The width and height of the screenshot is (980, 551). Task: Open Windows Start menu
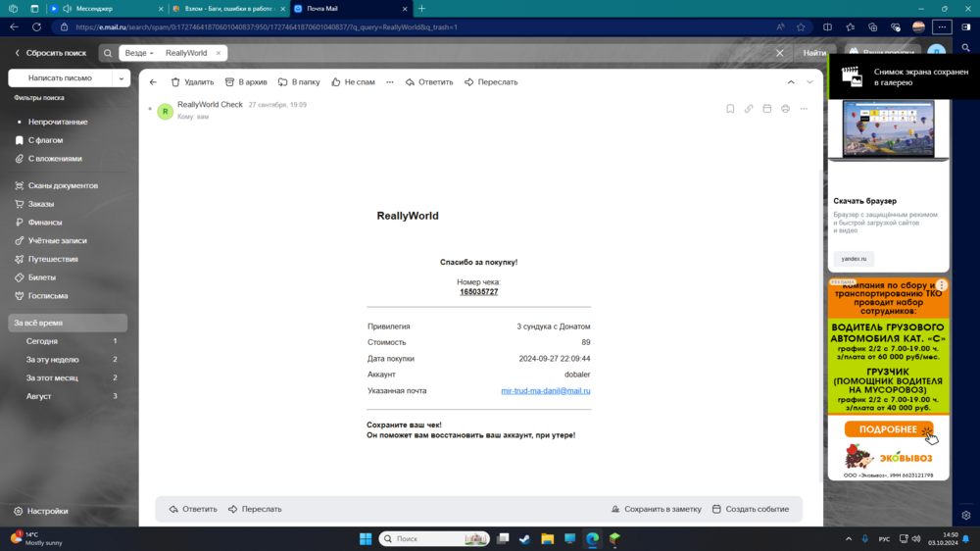pos(366,538)
